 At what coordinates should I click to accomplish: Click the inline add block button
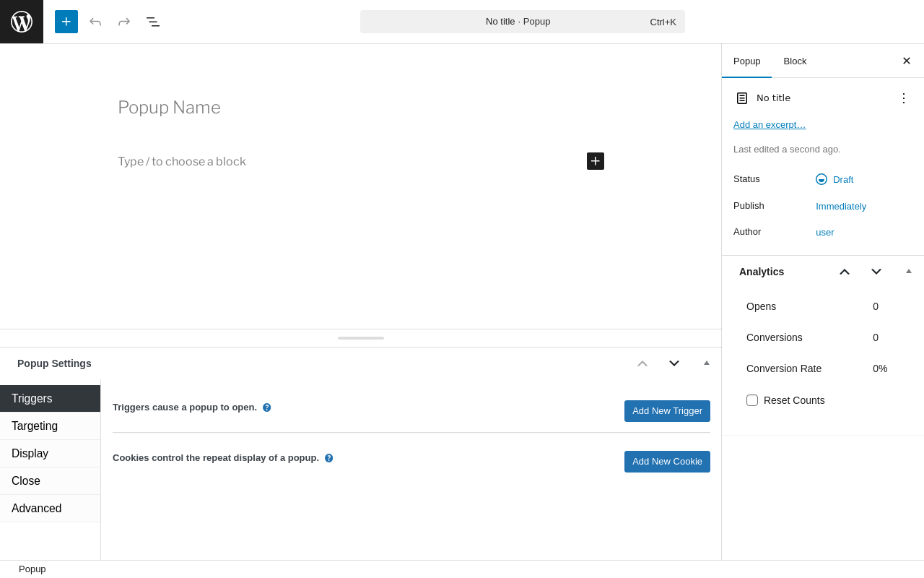pos(596,161)
